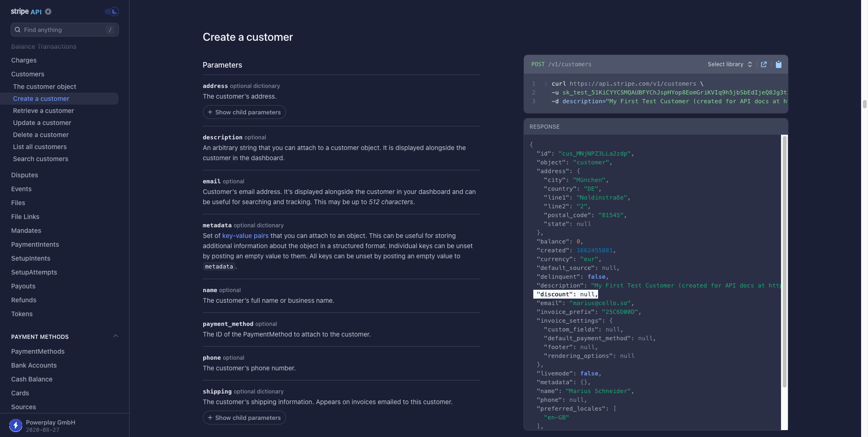The height and width of the screenshot is (437, 868).
Task: Click the response panel vertical scrollbar
Action: coord(784,262)
